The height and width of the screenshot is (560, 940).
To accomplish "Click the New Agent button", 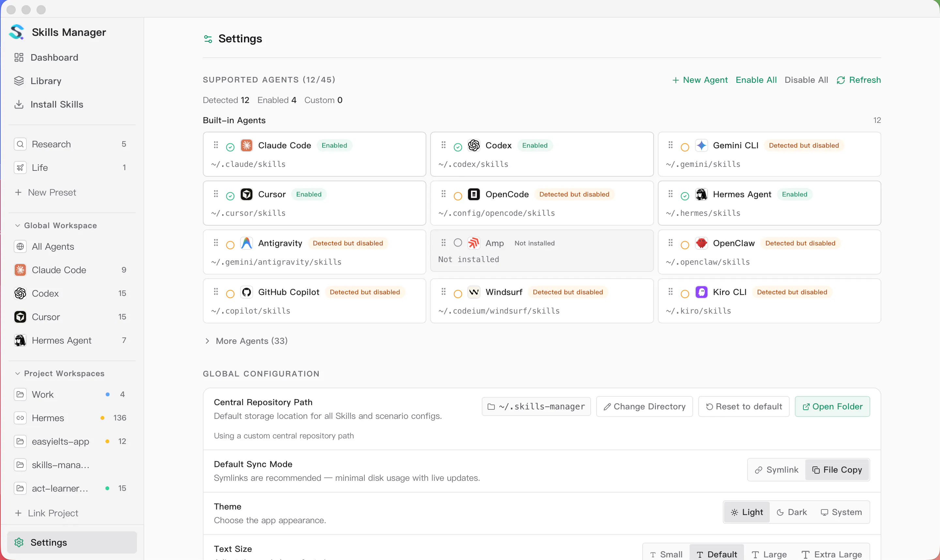I will pyautogui.click(x=700, y=80).
